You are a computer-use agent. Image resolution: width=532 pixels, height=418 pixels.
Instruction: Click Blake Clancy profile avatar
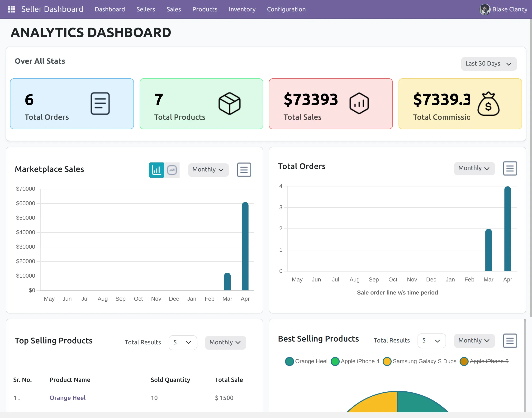pos(485,9)
